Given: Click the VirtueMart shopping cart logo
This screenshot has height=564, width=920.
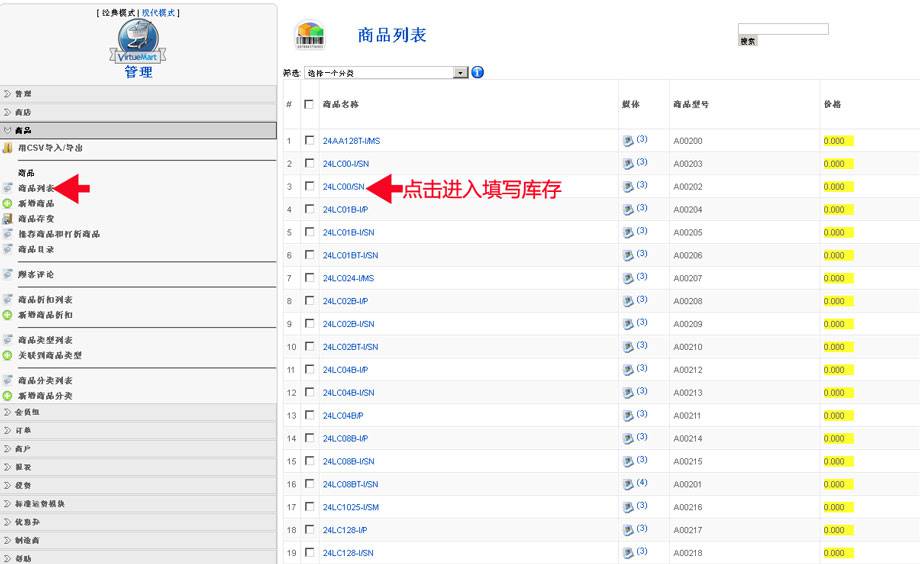Looking at the screenshot, I should pos(138,40).
